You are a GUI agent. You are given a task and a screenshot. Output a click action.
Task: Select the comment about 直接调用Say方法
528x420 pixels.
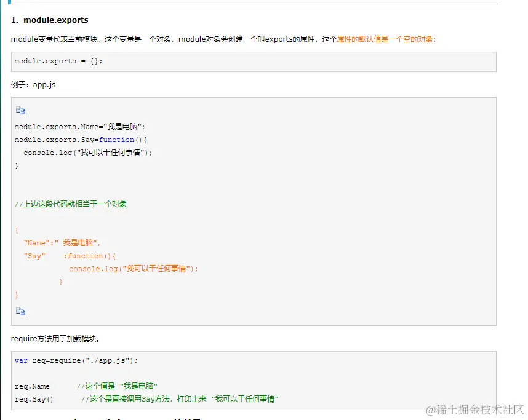pos(180,399)
